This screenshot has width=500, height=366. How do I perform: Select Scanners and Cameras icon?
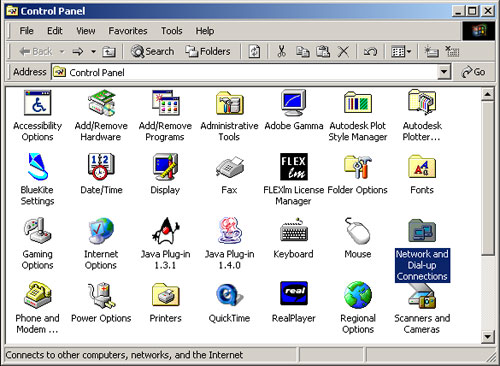[422, 295]
